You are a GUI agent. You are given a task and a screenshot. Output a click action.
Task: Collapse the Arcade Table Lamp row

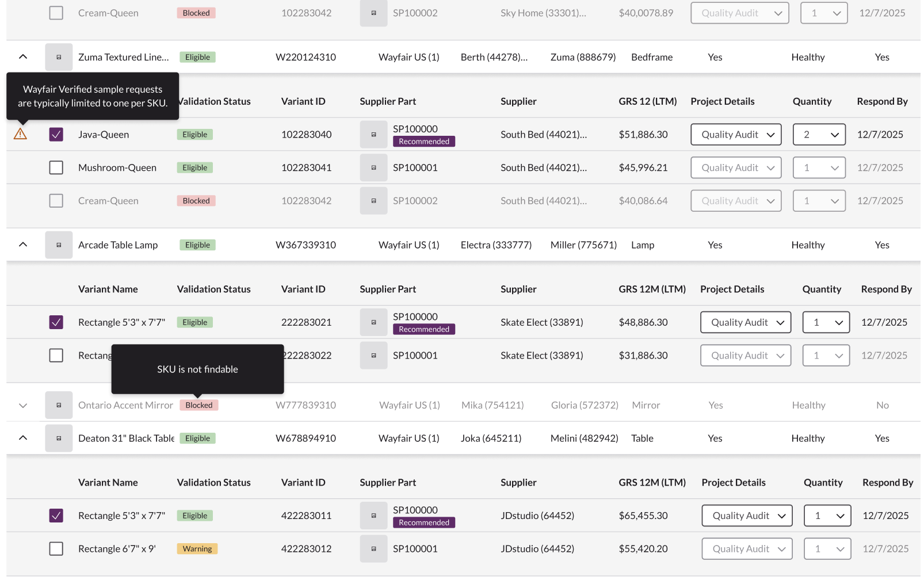click(22, 245)
